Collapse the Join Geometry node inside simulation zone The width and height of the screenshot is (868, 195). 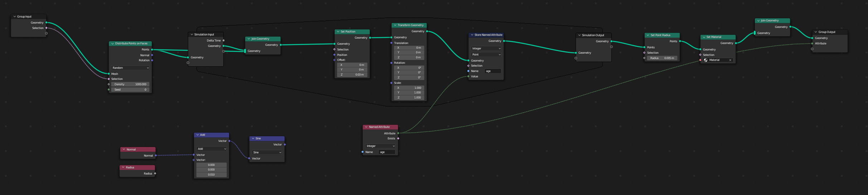(x=249, y=39)
